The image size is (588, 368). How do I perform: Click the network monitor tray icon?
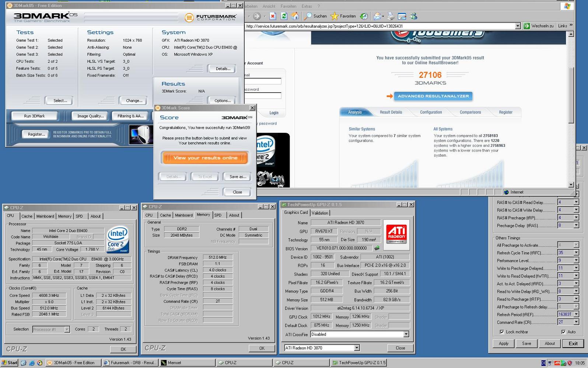click(550, 363)
